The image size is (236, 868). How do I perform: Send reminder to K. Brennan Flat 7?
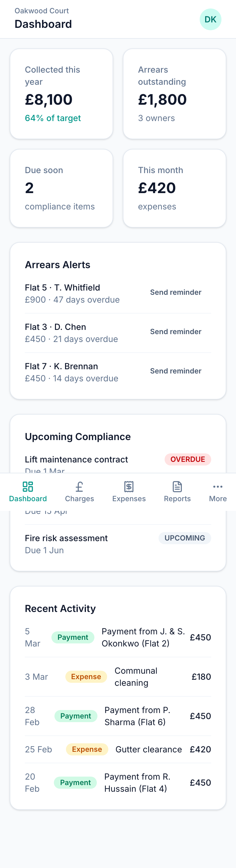pyautogui.click(x=175, y=371)
